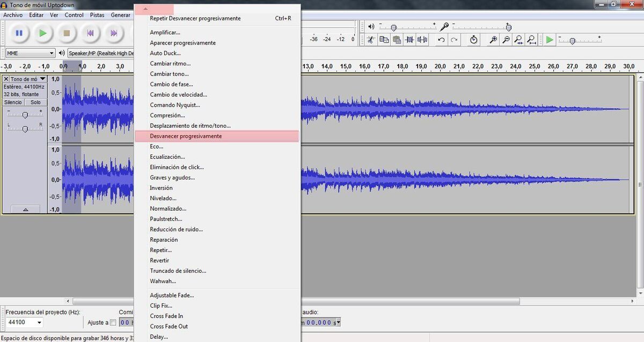Close the track with its X button
644x342 pixels.
click(6, 79)
